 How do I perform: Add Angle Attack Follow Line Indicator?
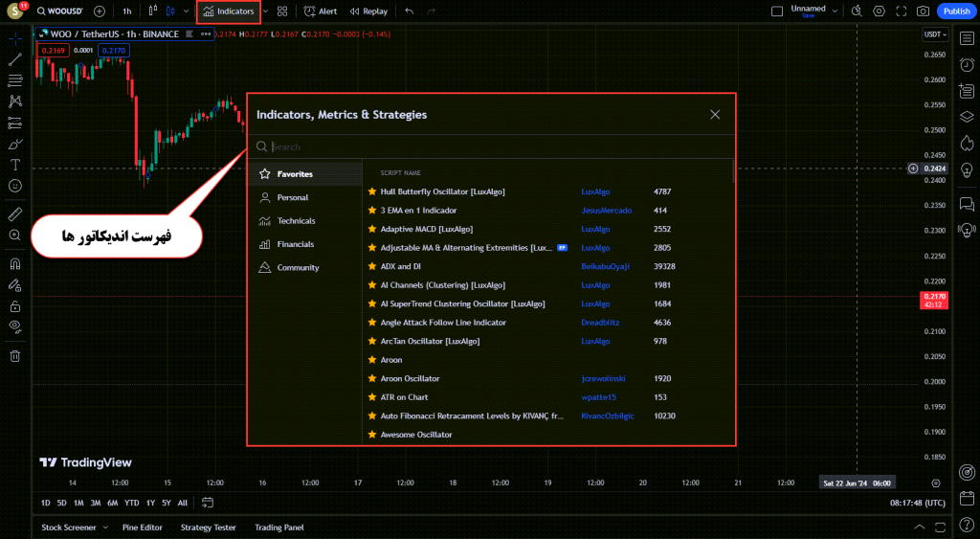click(443, 323)
